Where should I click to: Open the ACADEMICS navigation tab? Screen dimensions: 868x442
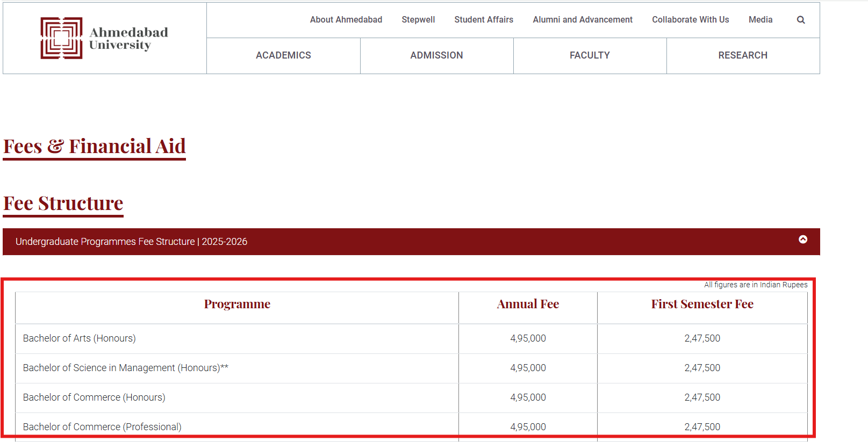coord(283,55)
